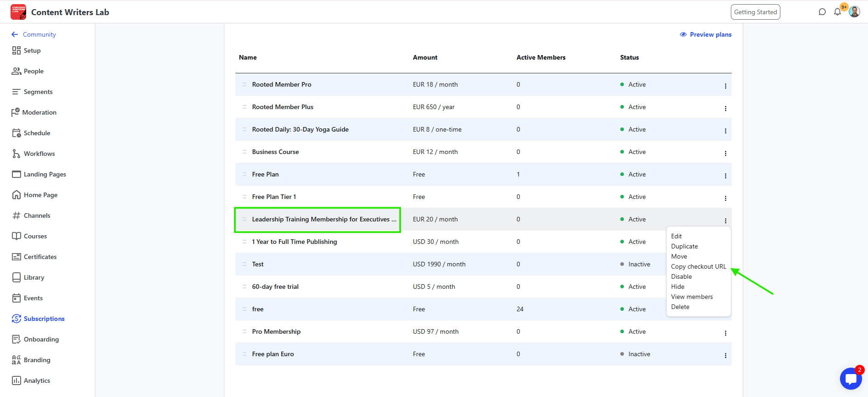Click the Home Page house icon
The width and height of the screenshot is (868, 397).
[17, 195]
